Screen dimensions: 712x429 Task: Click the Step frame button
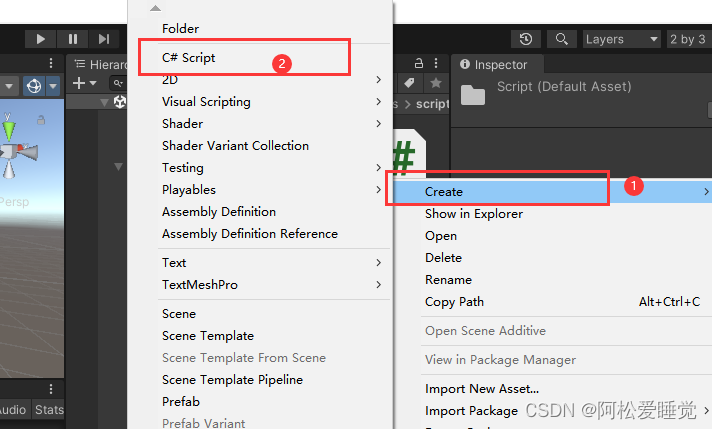click(x=104, y=39)
